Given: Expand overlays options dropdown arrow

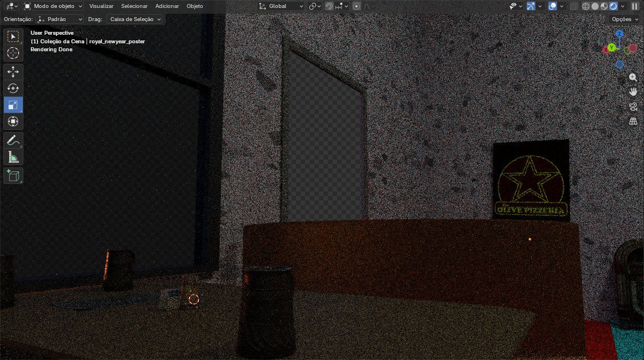Looking at the screenshot, I should (561, 6).
